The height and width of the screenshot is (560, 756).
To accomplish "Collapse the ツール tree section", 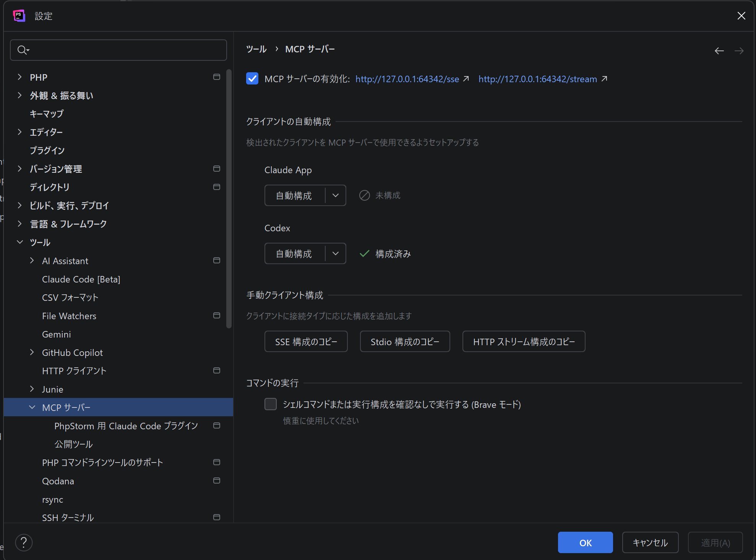I will tap(20, 242).
